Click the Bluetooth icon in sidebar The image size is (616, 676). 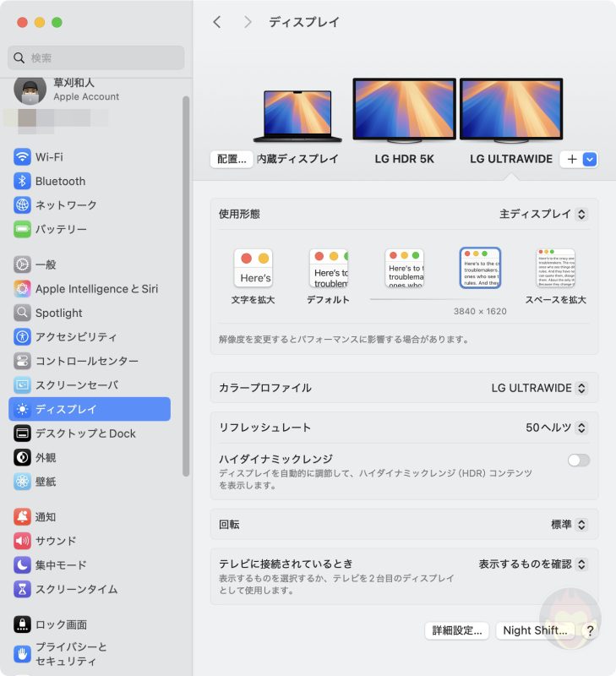(x=22, y=181)
